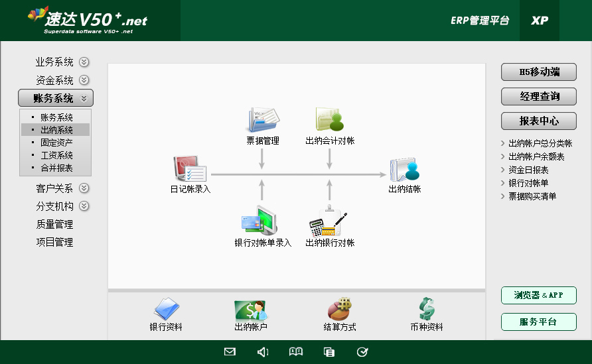Open the 日记帐录入 icon

point(190,168)
